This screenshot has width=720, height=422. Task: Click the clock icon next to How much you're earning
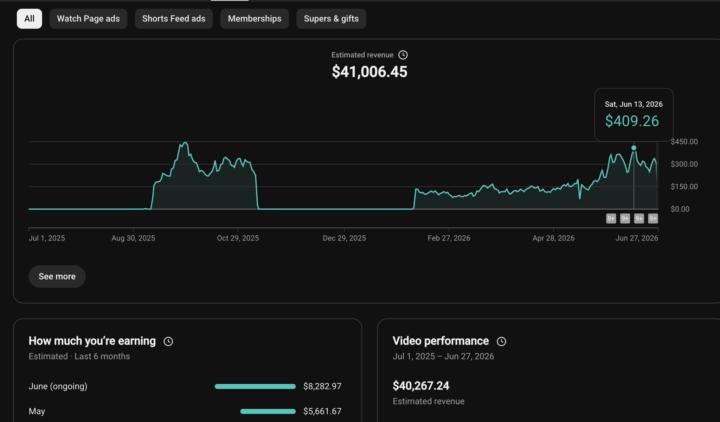point(169,341)
